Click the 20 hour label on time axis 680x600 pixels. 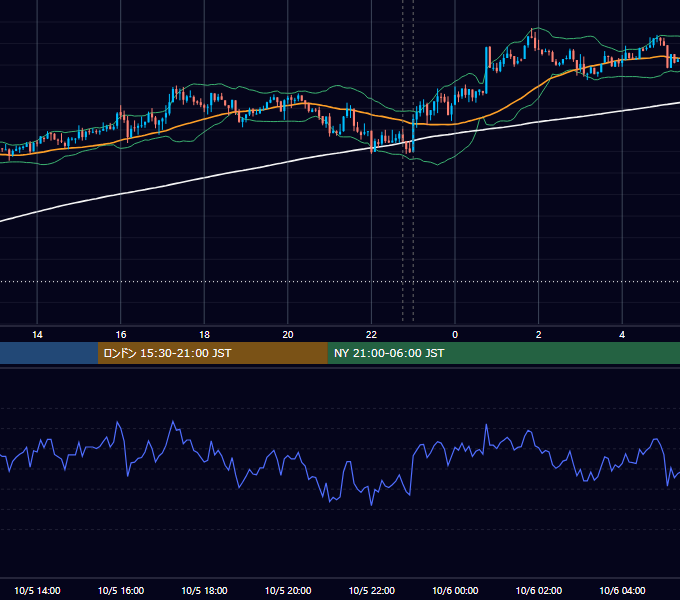tap(288, 335)
